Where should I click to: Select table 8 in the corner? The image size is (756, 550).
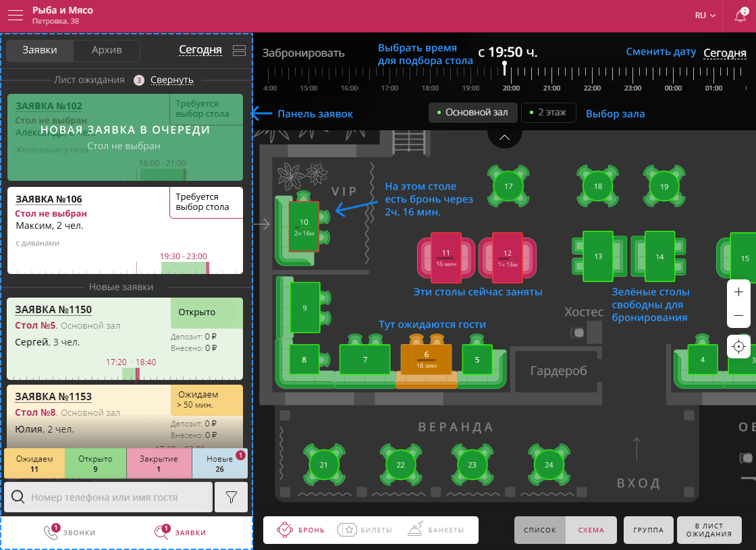304,359
